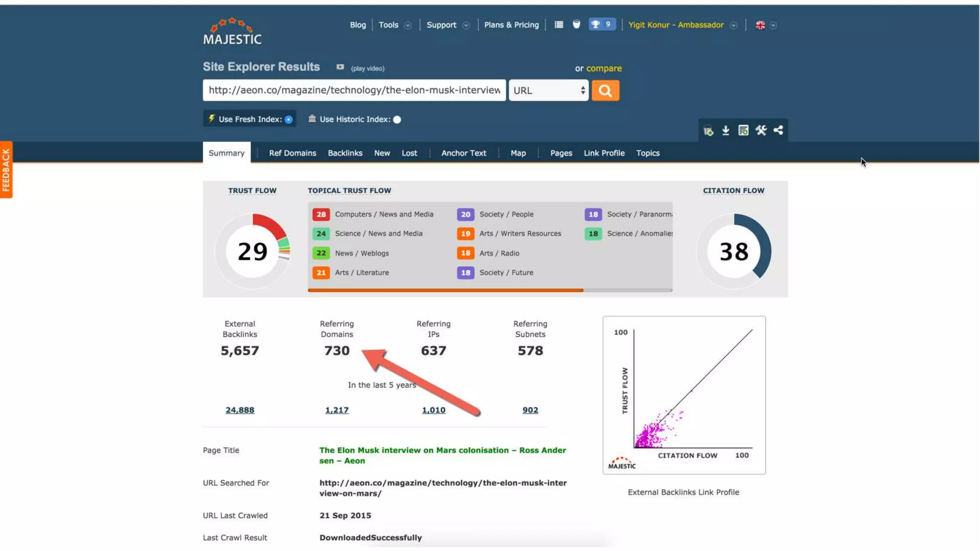Click the download export icon

click(x=725, y=130)
